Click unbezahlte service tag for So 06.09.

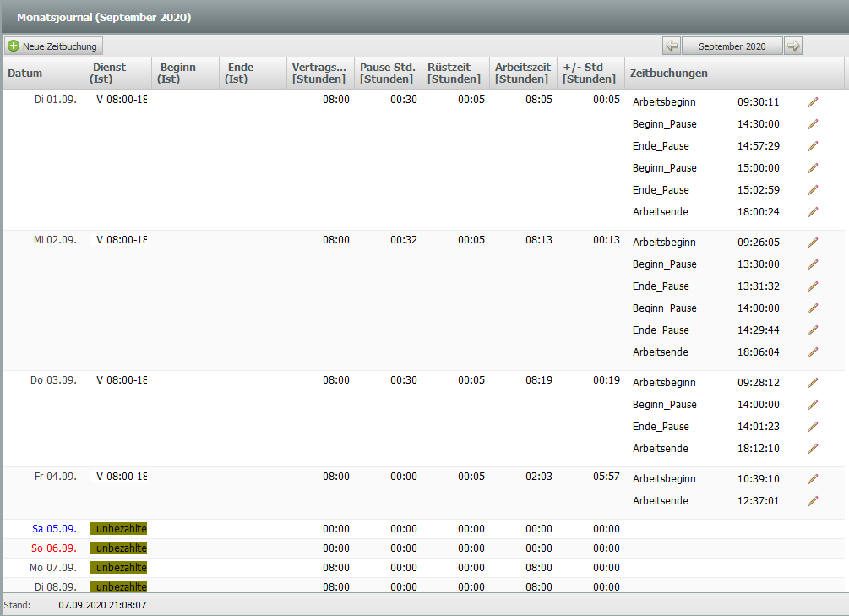click(x=118, y=548)
